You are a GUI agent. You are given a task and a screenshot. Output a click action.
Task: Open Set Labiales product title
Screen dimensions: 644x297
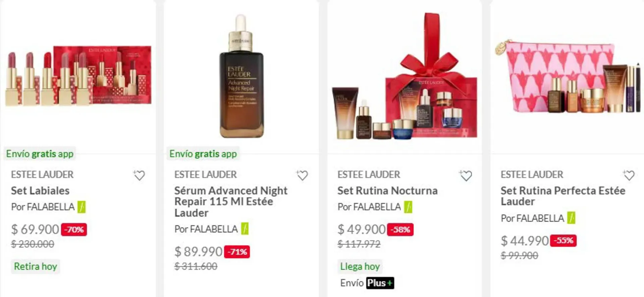pos(40,191)
